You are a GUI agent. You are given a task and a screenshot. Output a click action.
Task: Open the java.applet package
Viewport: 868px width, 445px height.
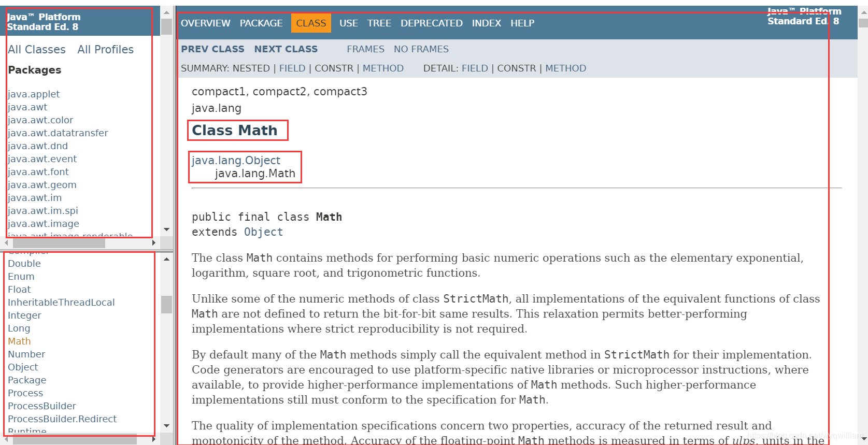(34, 94)
